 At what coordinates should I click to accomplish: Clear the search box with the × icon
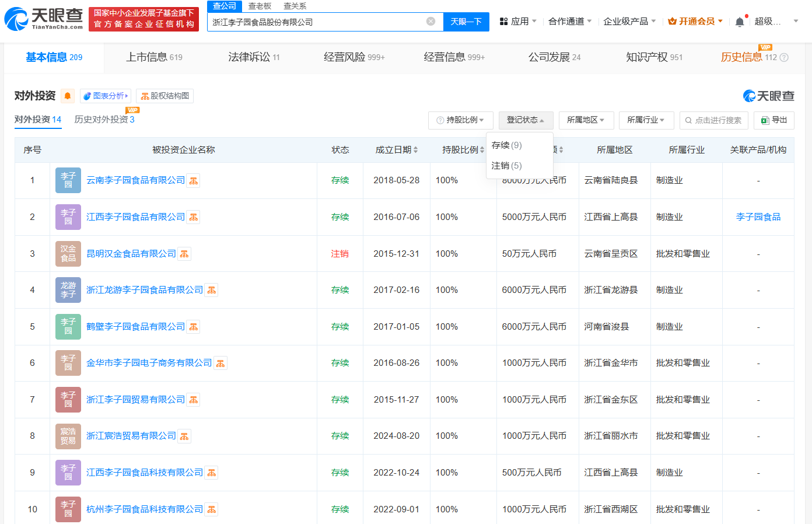pyautogui.click(x=431, y=22)
